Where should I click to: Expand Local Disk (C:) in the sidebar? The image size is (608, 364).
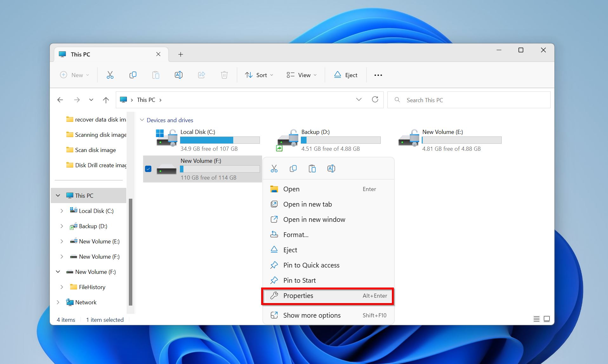(x=62, y=211)
